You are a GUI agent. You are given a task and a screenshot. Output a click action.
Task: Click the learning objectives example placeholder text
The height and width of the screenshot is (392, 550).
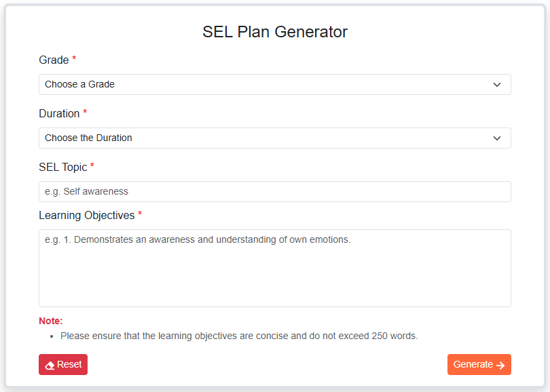coord(195,239)
